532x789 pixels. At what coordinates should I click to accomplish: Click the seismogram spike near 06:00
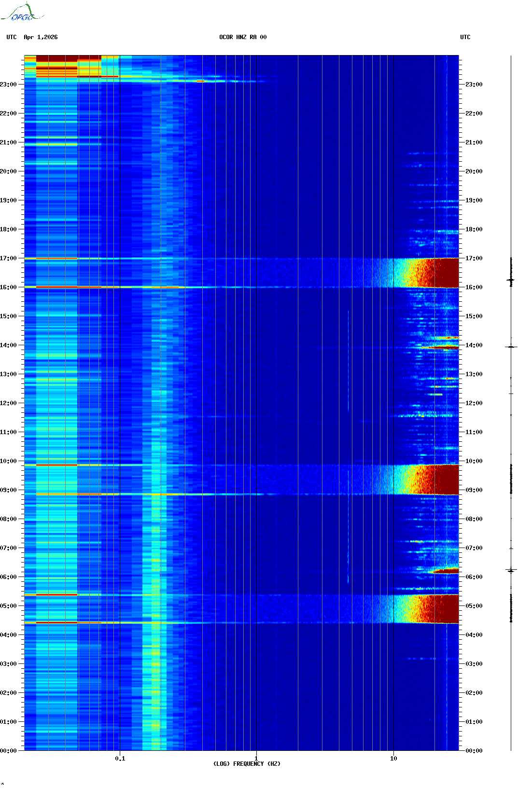click(511, 571)
